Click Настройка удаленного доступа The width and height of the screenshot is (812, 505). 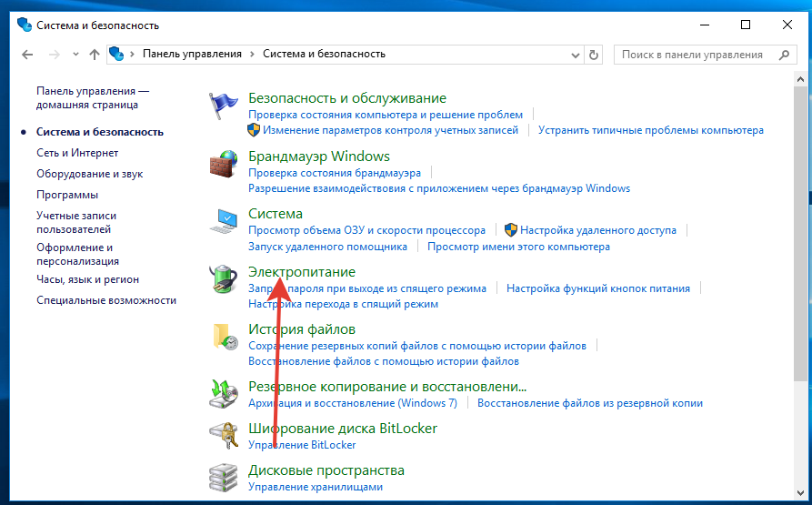[598, 230]
